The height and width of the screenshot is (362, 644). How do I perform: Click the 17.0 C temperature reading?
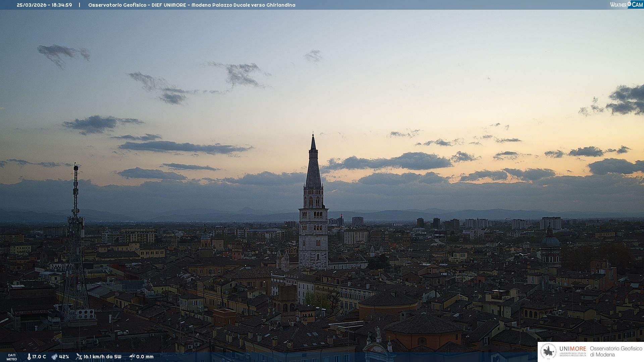click(39, 357)
